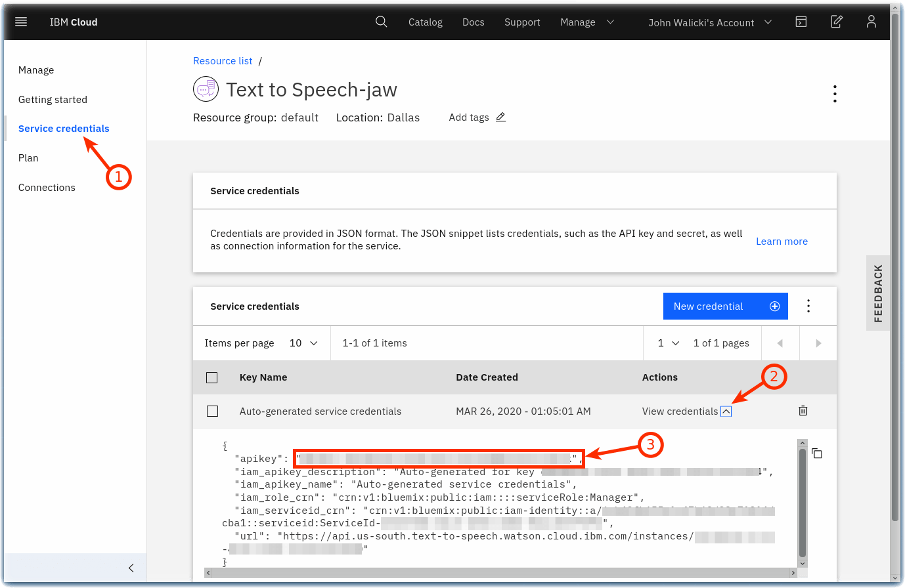Viewport: 905px width, 588px height.
Task: Select Service credentials in sidebar
Action: click(64, 129)
